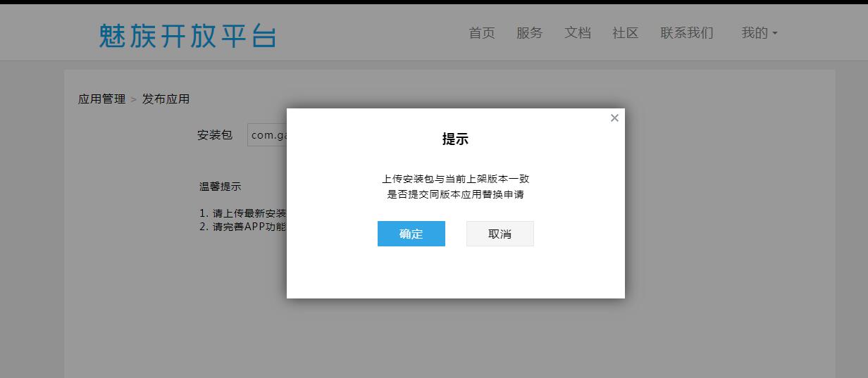The height and width of the screenshot is (378, 868).
Task: Click the 安装包 field label
Action: pos(215,135)
